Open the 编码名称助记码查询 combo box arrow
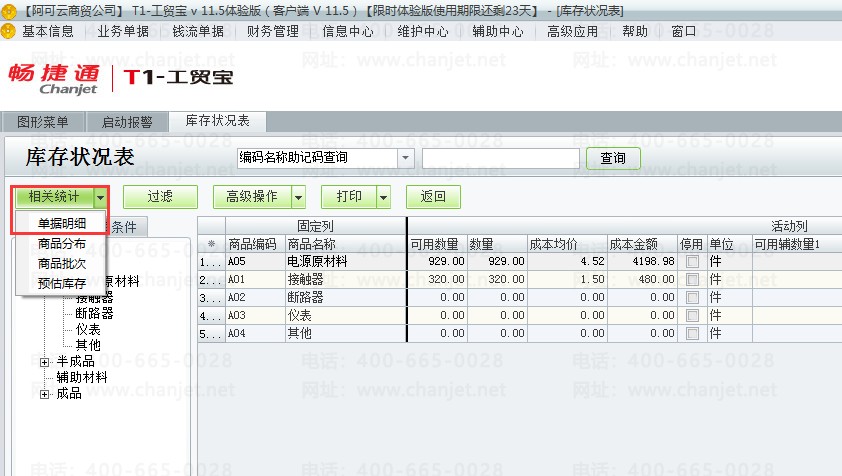This screenshot has height=476, width=842. pos(405,158)
